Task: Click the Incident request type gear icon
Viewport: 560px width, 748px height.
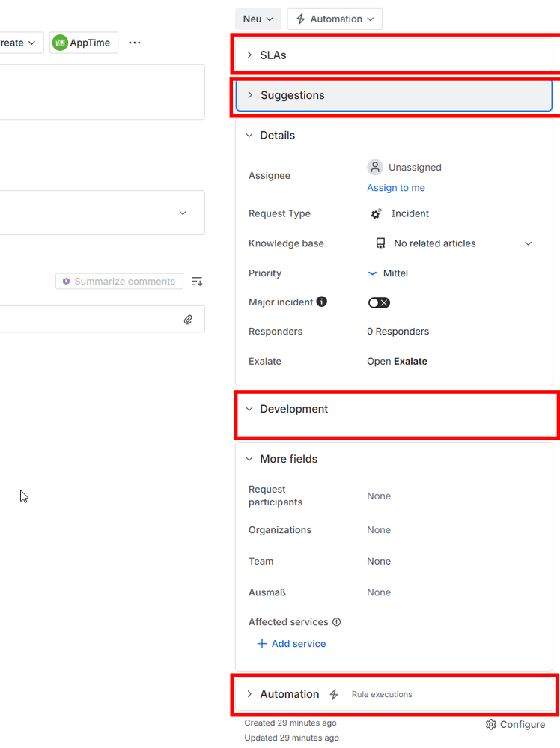Action: tap(375, 213)
